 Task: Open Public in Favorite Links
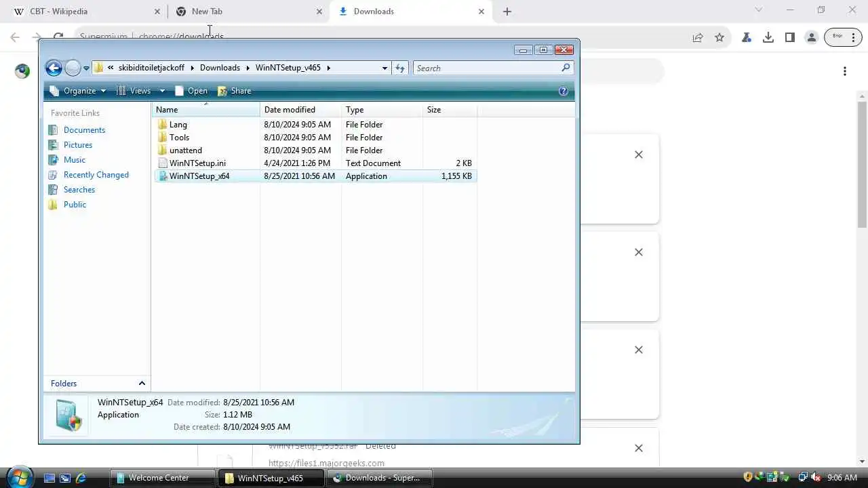(x=68, y=205)
